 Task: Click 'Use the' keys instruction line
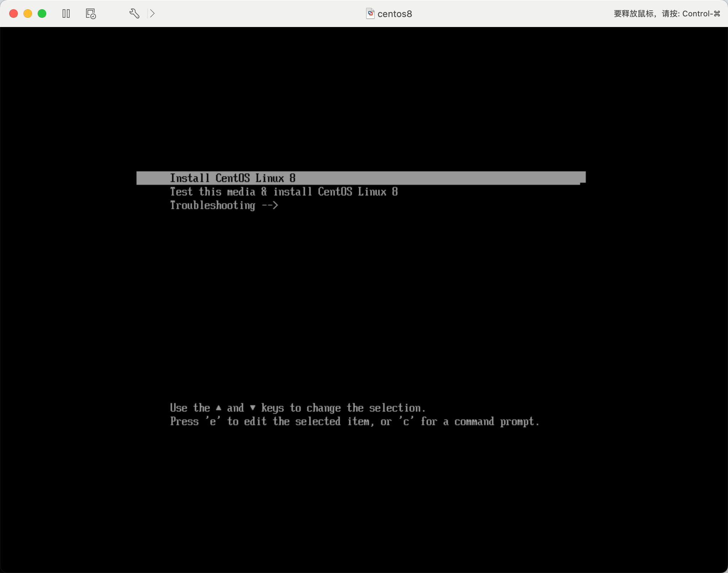click(297, 408)
